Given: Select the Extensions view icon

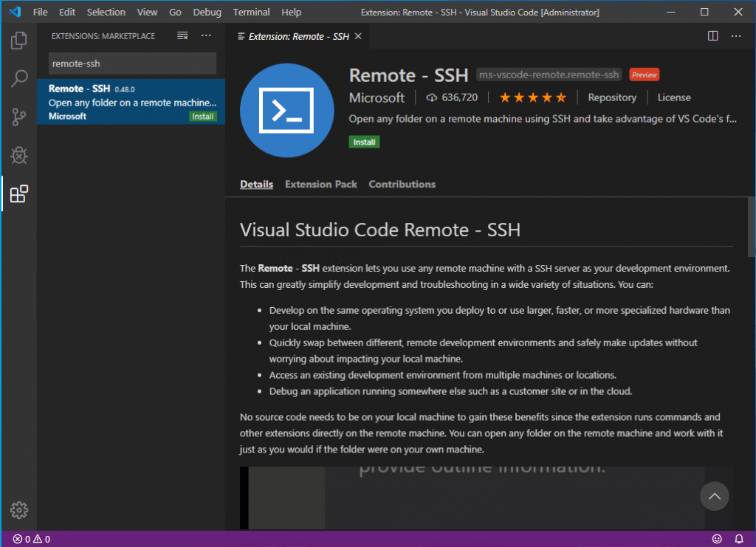Looking at the screenshot, I should click(x=18, y=193).
